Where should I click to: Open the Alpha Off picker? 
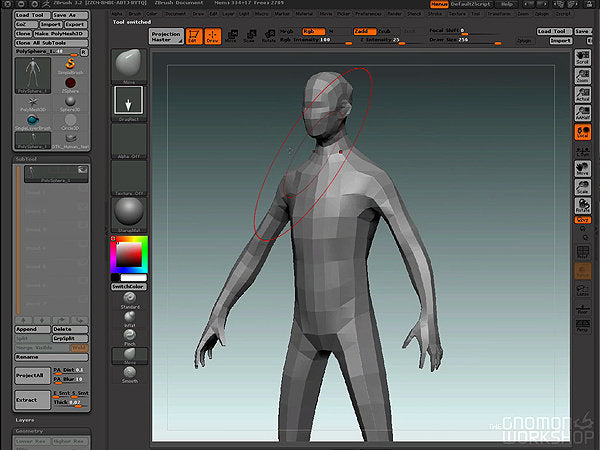[128, 140]
